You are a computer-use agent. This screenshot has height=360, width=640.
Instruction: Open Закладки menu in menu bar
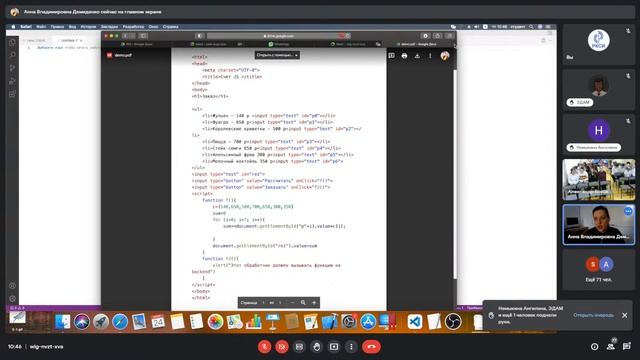[109, 27]
